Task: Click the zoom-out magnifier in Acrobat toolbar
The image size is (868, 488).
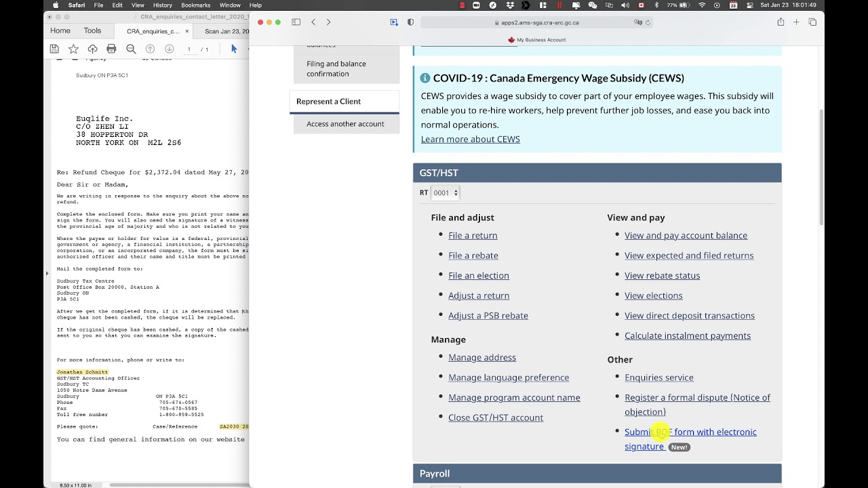Action: (131, 49)
